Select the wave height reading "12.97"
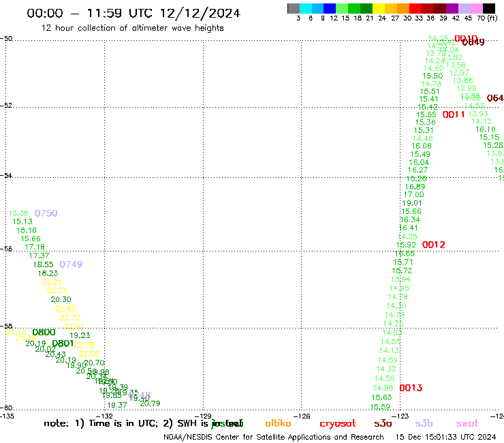The width and height of the screenshot is (504, 443). pos(459,73)
